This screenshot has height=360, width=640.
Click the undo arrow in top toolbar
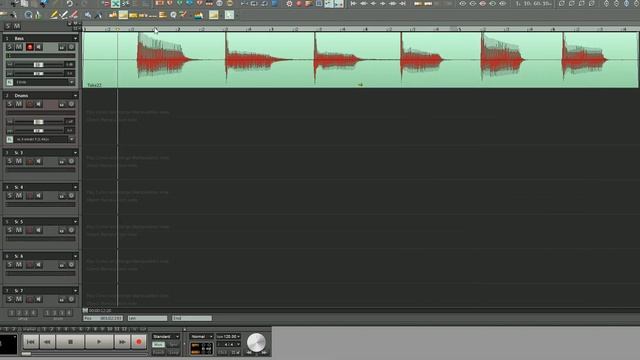(70, 4)
